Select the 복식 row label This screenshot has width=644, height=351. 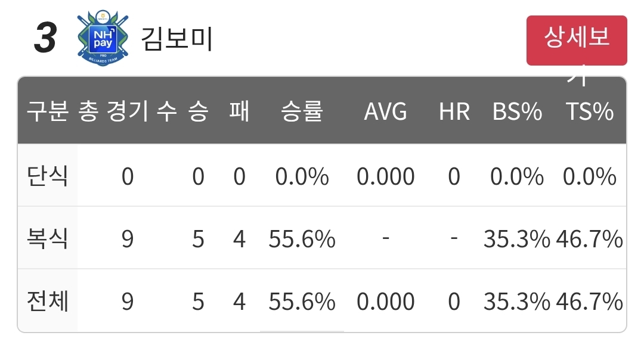coord(47,238)
